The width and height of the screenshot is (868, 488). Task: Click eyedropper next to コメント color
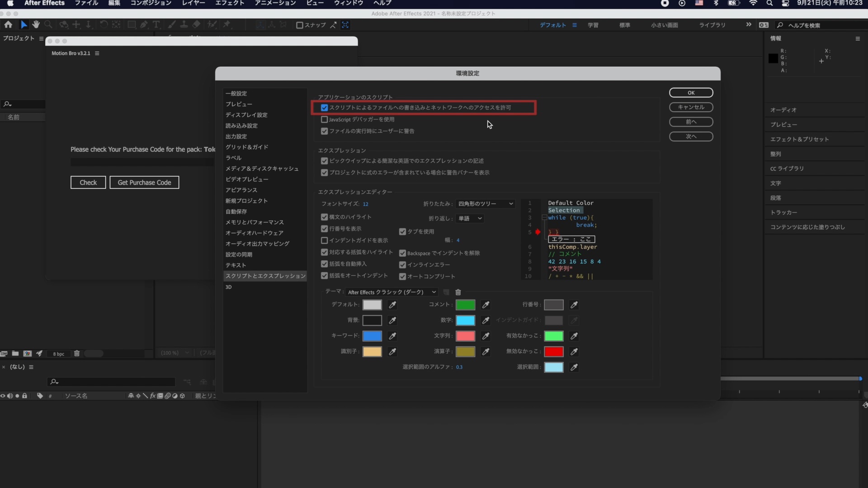486,305
